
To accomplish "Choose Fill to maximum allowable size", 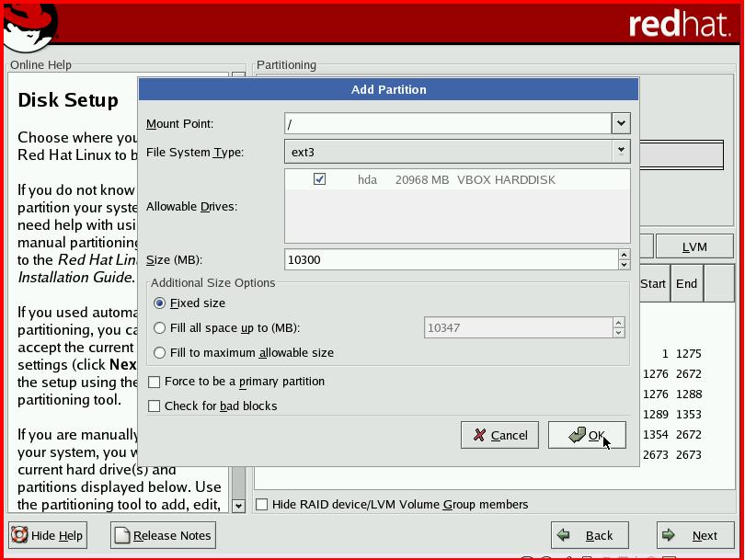I will pos(160,352).
